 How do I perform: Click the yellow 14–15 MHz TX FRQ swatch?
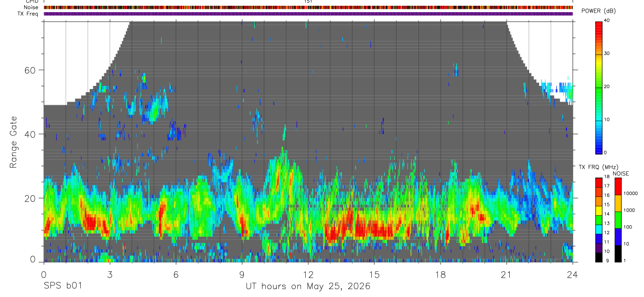pyautogui.click(x=599, y=210)
